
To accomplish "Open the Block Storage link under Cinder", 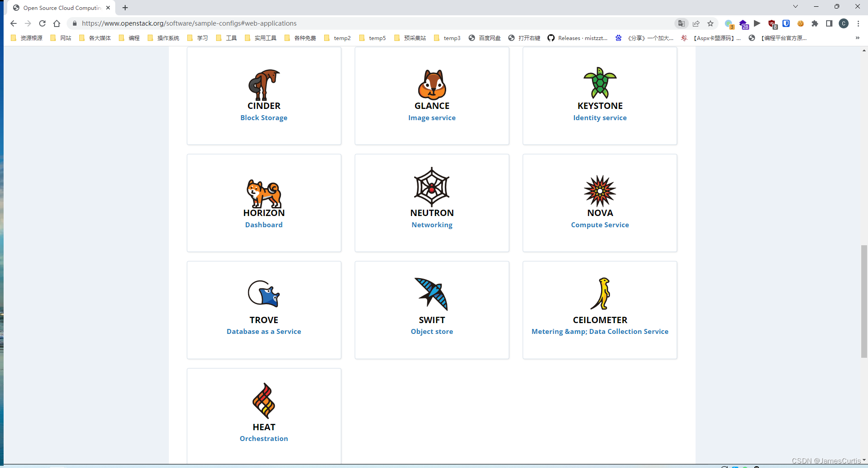I will click(264, 118).
